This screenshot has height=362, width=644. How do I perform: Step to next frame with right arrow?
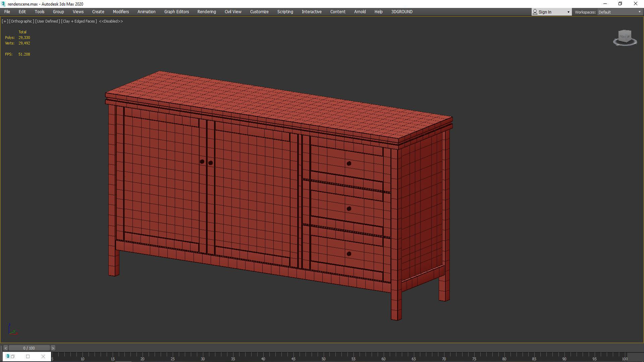click(x=53, y=348)
